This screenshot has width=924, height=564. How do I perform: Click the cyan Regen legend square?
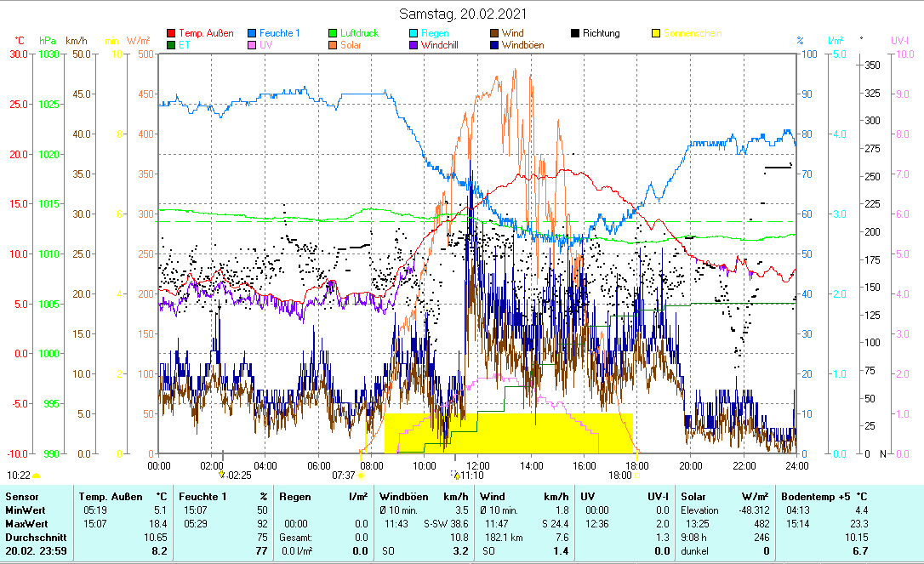(x=414, y=33)
